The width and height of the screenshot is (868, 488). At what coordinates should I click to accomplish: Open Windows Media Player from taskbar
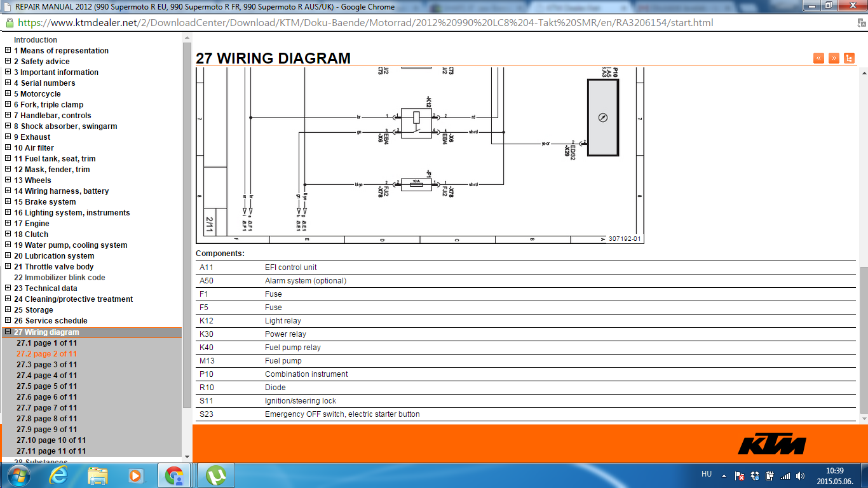coord(135,475)
